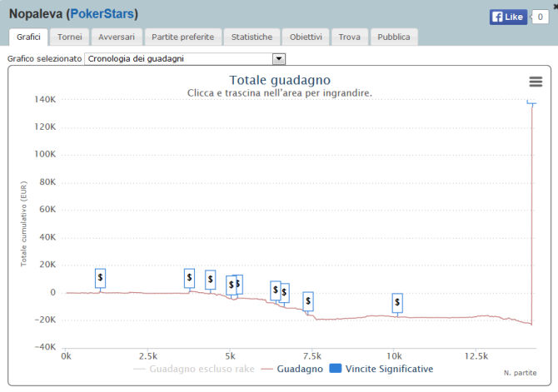Expand the Cronologia dei guadagni dropdown arrow
The height and width of the screenshot is (392, 558).
[279, 59]
